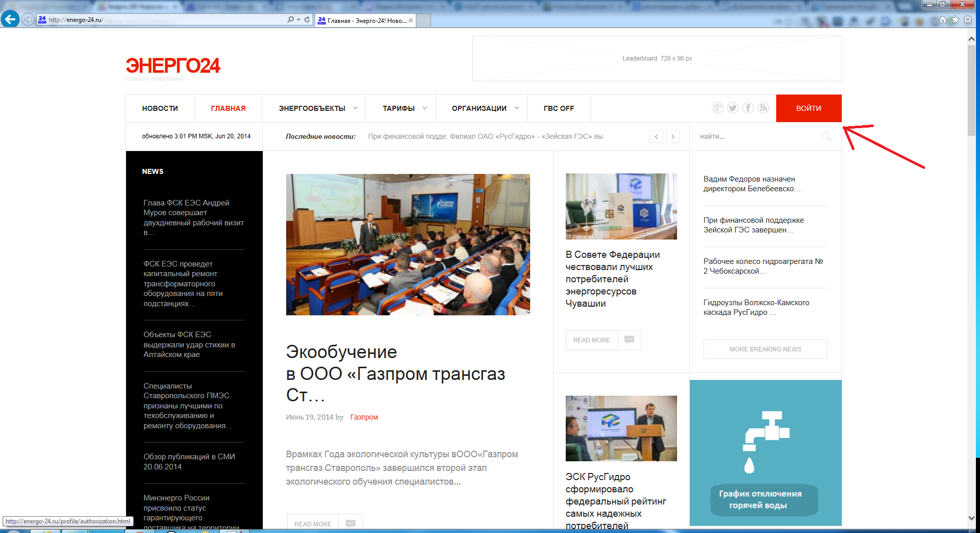The width and height of the screenshot is (980, 533).
Task: Click the browser home icon
Action: pos(943,19)
